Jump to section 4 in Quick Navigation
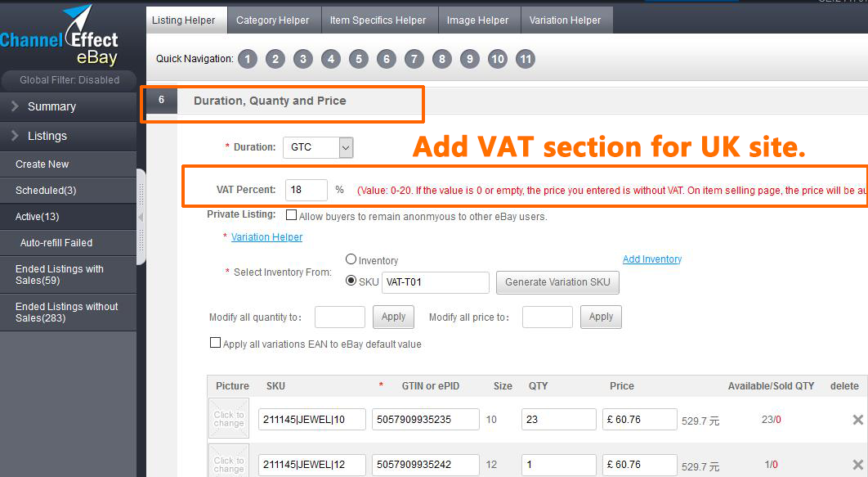The width and height of the screenshot is (868, 477). [331, 59]
